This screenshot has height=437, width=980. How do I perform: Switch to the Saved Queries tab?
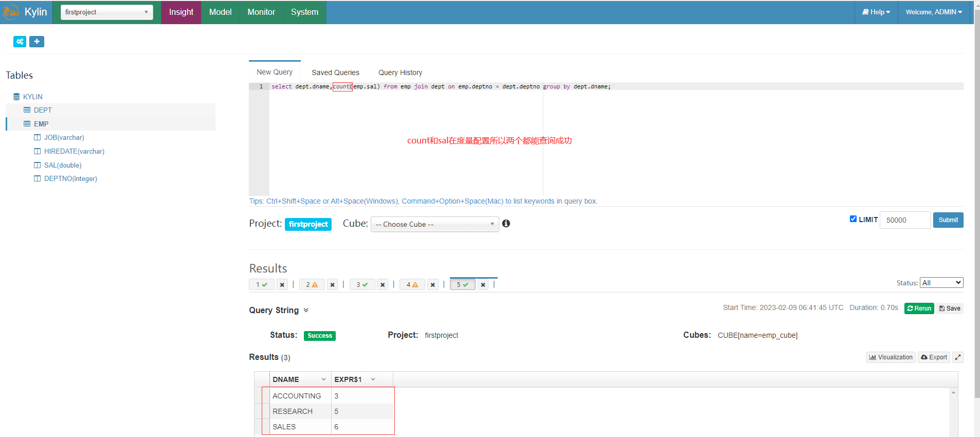pyautogui.click(x=335, y=72)
